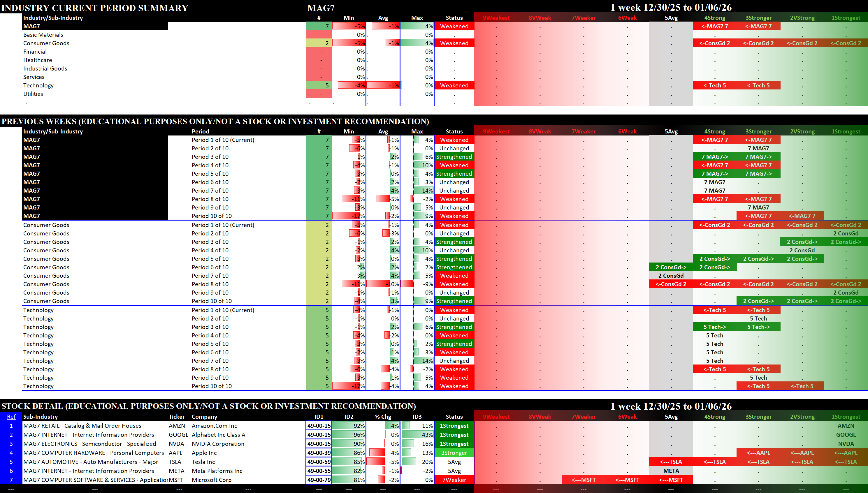This screenshot has height=493, width=868.
Task: Click the 9Weakest column header in summary
Action: 496,18
